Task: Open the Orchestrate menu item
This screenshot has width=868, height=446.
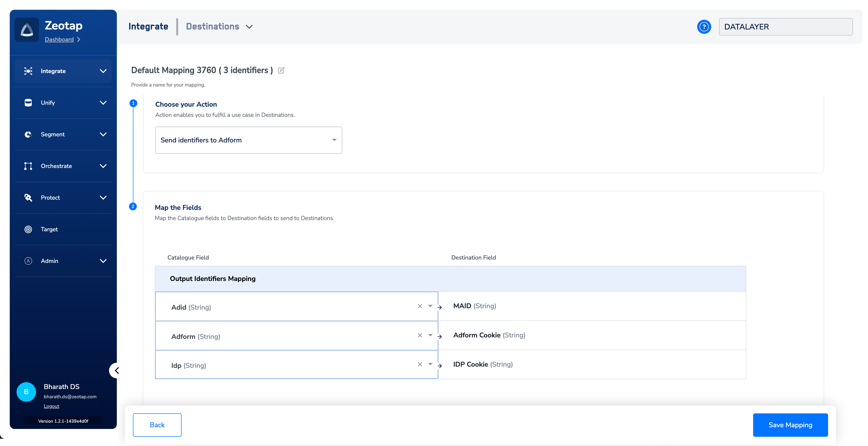Action: pos(56,166)
